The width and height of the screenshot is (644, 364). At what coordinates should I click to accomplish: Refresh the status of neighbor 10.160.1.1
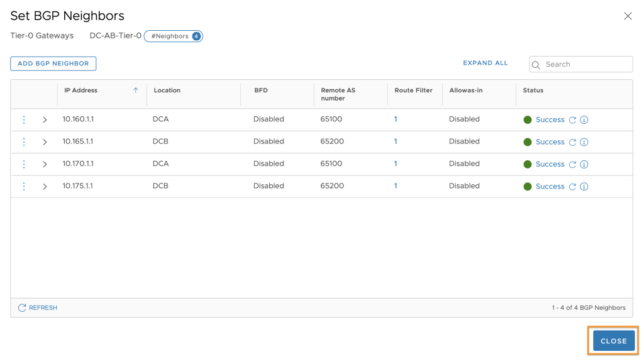tap(572, 120)
